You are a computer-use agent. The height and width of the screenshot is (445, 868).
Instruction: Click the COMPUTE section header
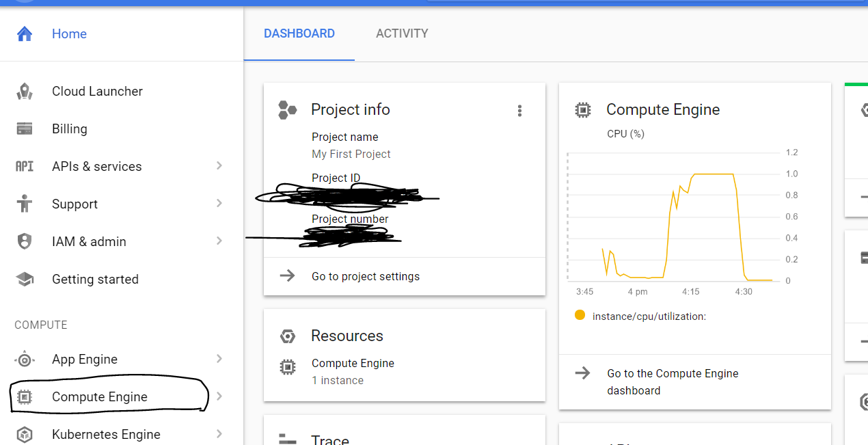coord(41,325)
